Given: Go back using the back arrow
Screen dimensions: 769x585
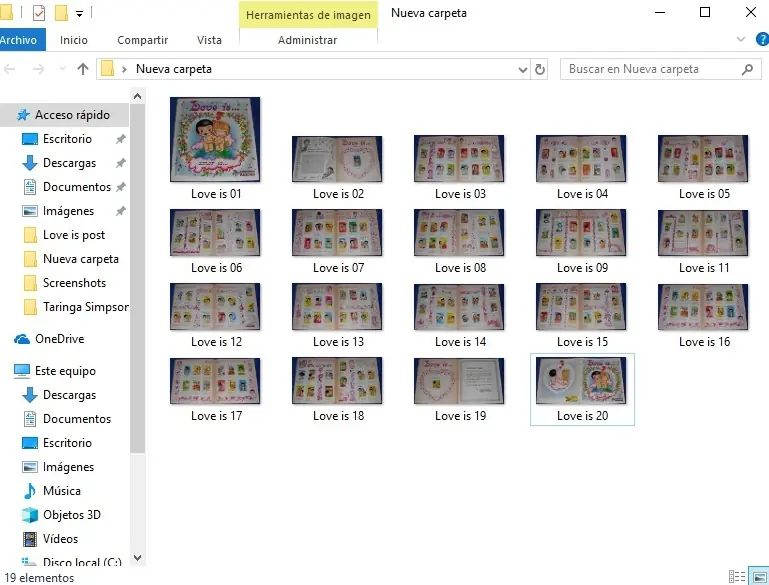Looking at the screenshot, I should pos(10,69).
